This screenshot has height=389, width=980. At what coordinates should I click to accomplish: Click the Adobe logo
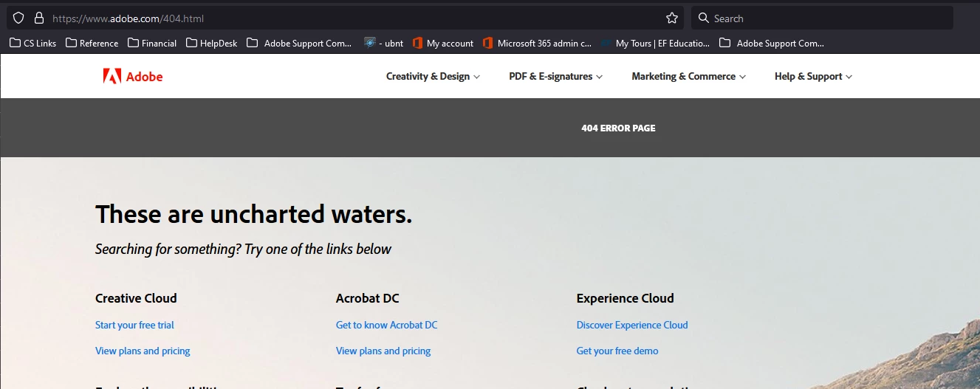[133, 76]
